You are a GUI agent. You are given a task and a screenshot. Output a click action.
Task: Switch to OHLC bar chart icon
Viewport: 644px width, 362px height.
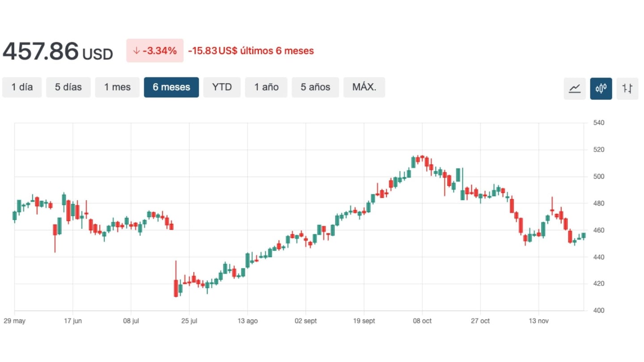627,88
